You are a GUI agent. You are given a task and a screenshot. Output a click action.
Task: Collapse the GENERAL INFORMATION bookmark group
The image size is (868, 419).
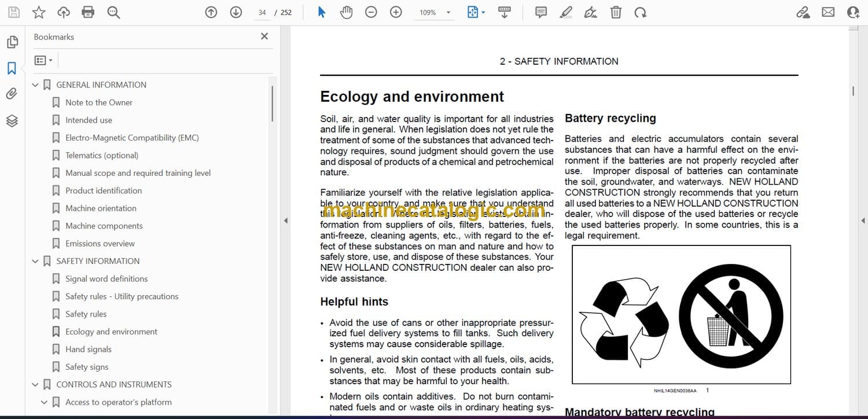[35, 85]
